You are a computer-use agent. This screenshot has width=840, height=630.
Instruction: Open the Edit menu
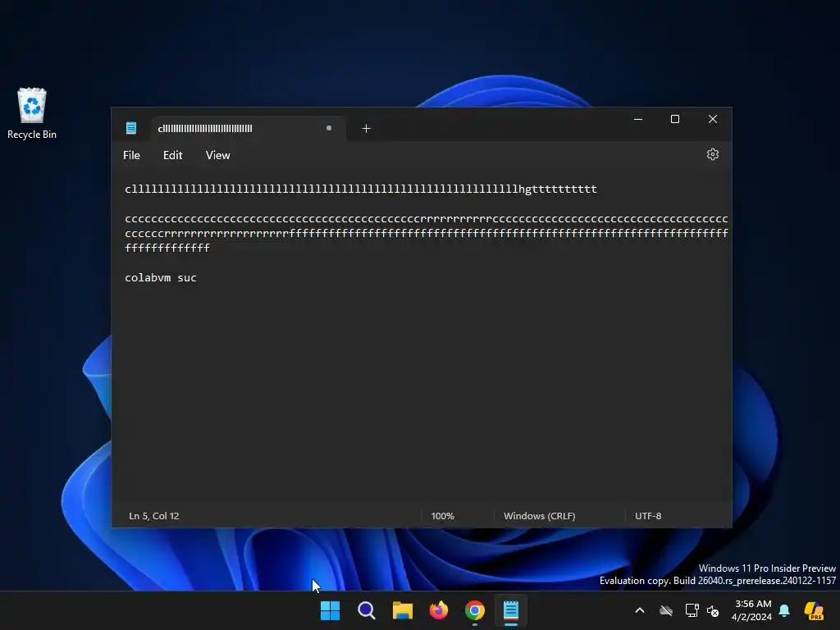click(172, 155)
